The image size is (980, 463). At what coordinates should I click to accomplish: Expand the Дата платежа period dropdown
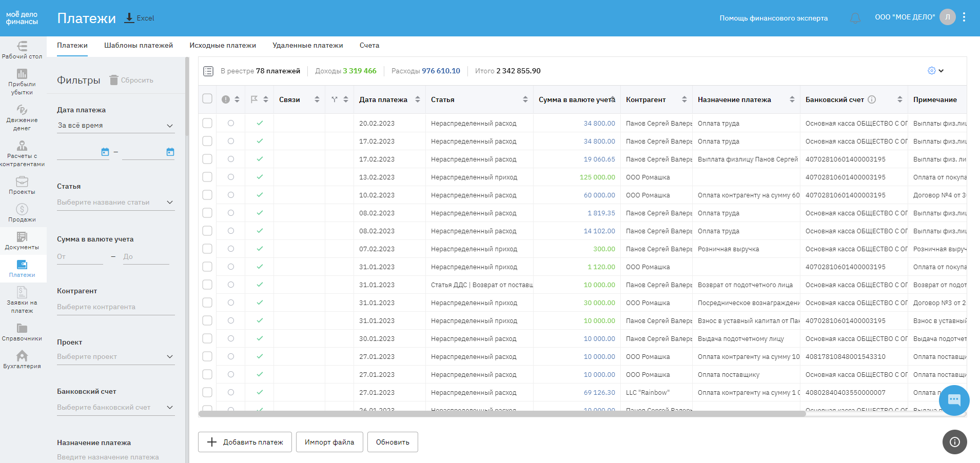(x=115, y=126)
